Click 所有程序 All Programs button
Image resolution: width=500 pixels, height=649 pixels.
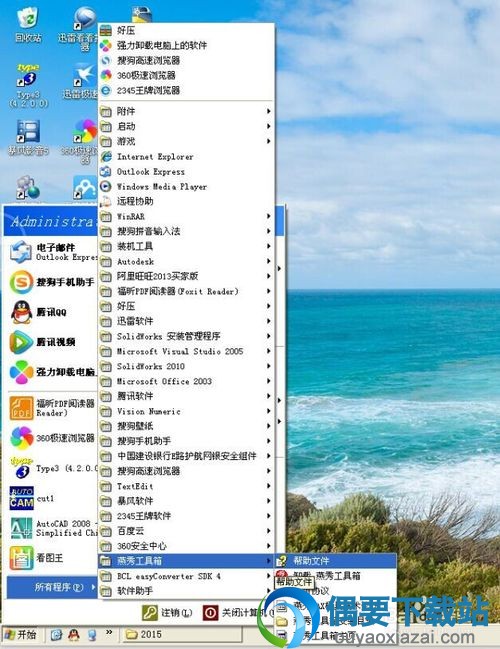[x=52, y=587]
